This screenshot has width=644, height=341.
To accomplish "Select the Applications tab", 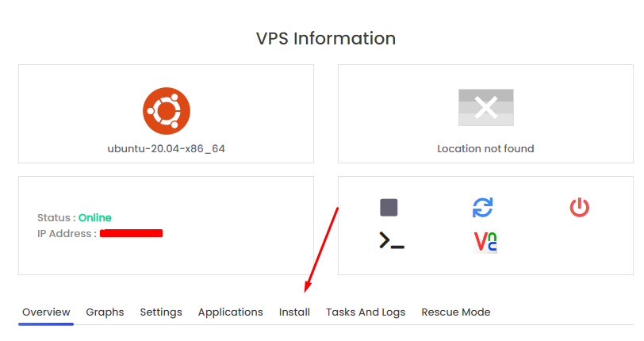I will pyautogui.click(x=231, y=312).
